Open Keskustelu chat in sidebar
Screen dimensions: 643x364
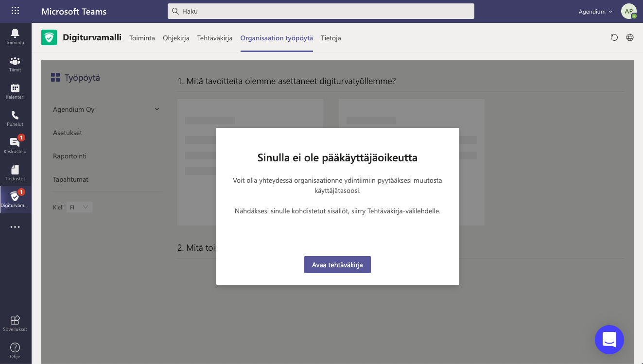pos(16,145)
